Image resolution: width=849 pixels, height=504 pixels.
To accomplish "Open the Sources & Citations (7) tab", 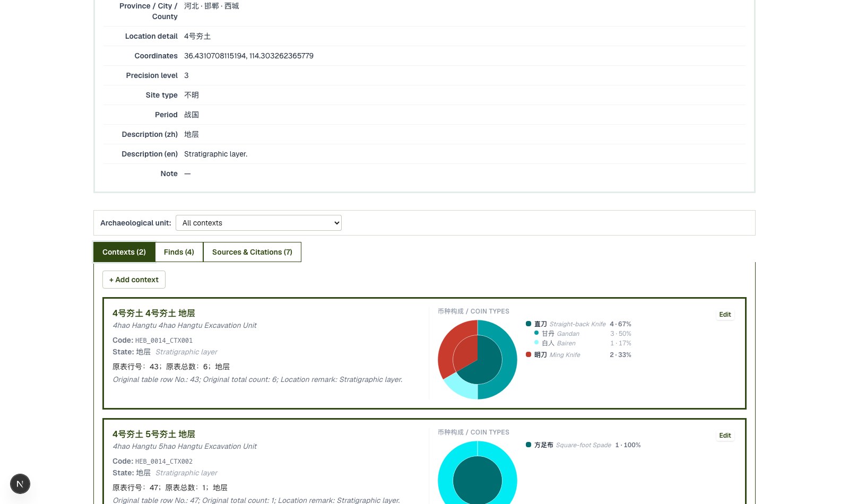I will tap(252, 252).
